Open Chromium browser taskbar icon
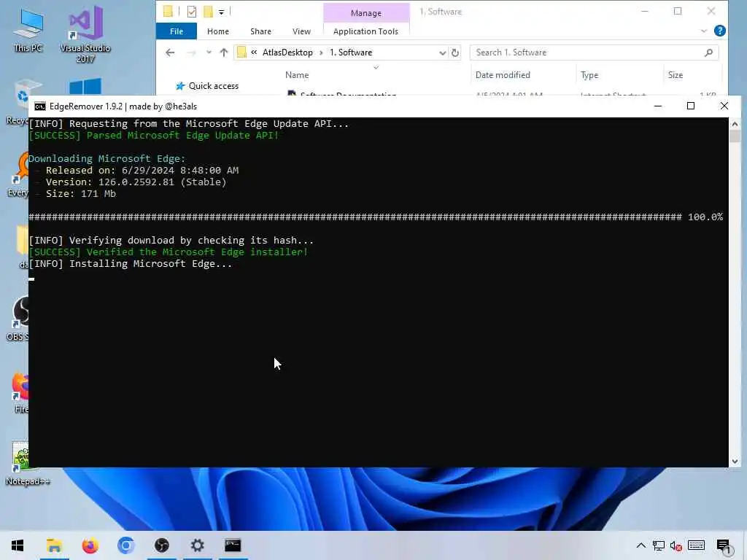 [125, 545]
